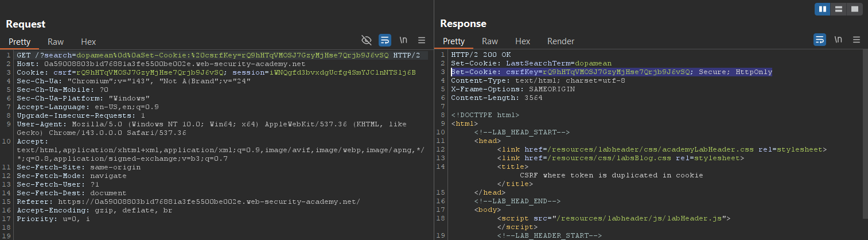Select the Response Raw tab

(x=490, y=41)
